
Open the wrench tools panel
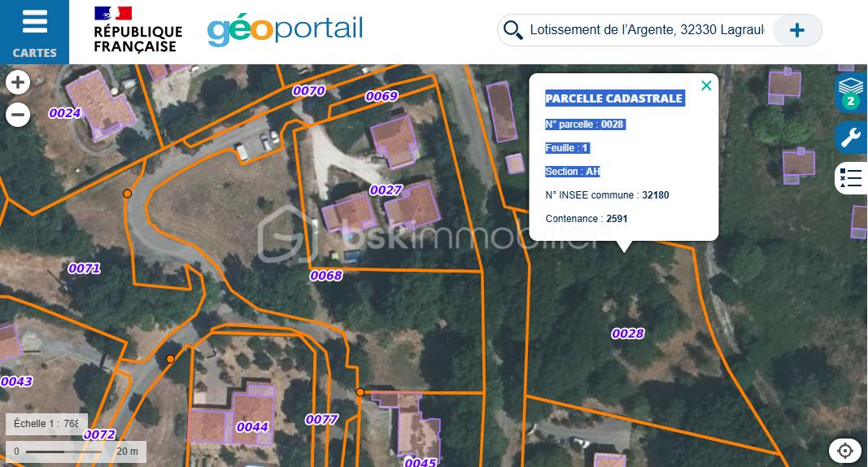click(x=851, y=137)
